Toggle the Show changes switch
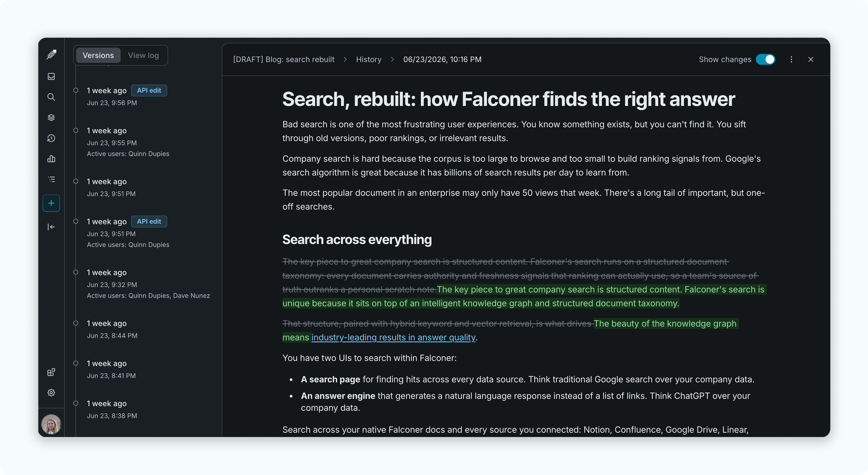Image resolution: width=868 pixels, height=475 pixels. (765, 60)
